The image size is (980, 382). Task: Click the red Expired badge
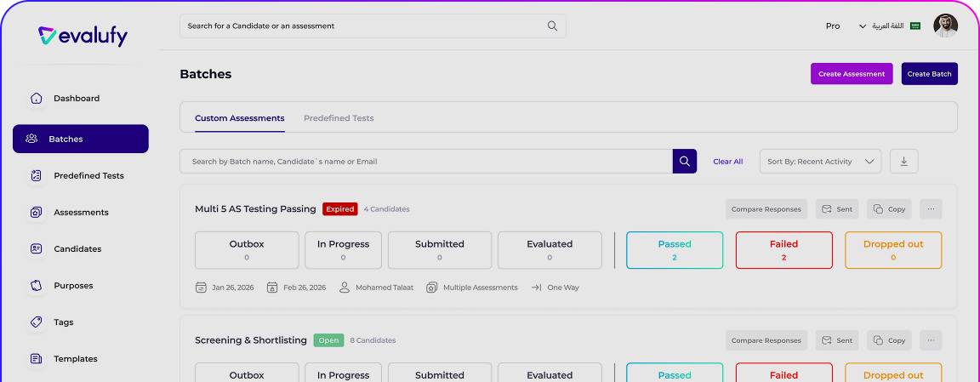click(x=340, y=208)
